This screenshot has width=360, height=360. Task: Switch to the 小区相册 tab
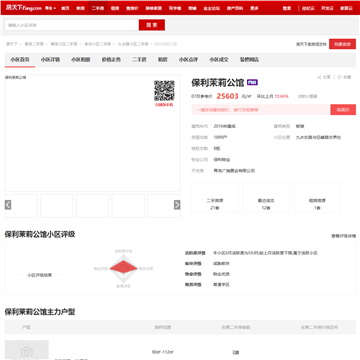pyautogui.click(x=81, y=60)
